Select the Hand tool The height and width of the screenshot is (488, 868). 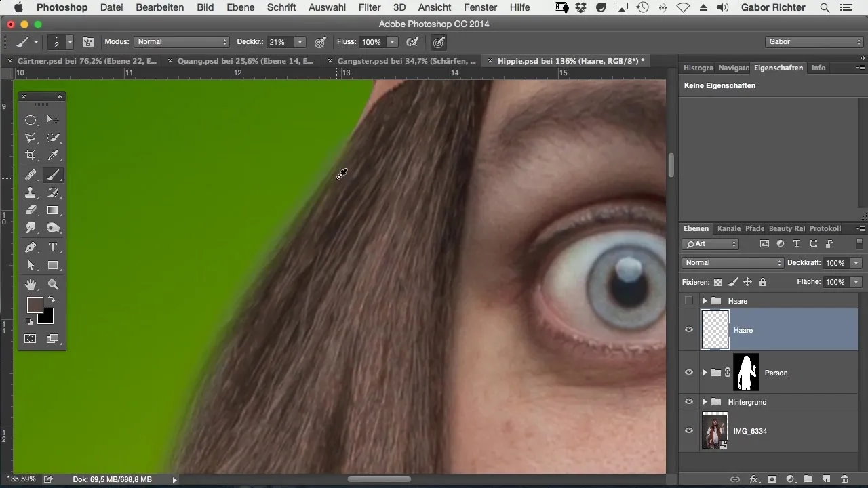point(31,285)
